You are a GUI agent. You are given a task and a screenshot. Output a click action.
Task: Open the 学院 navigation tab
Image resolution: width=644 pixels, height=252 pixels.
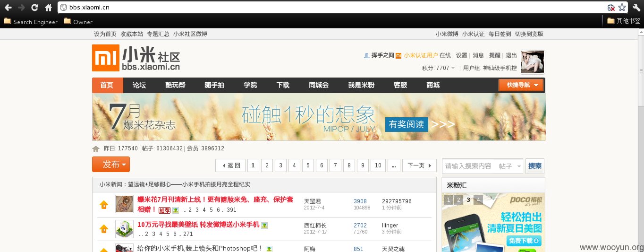pyautogui.click(x=250, y=85)
